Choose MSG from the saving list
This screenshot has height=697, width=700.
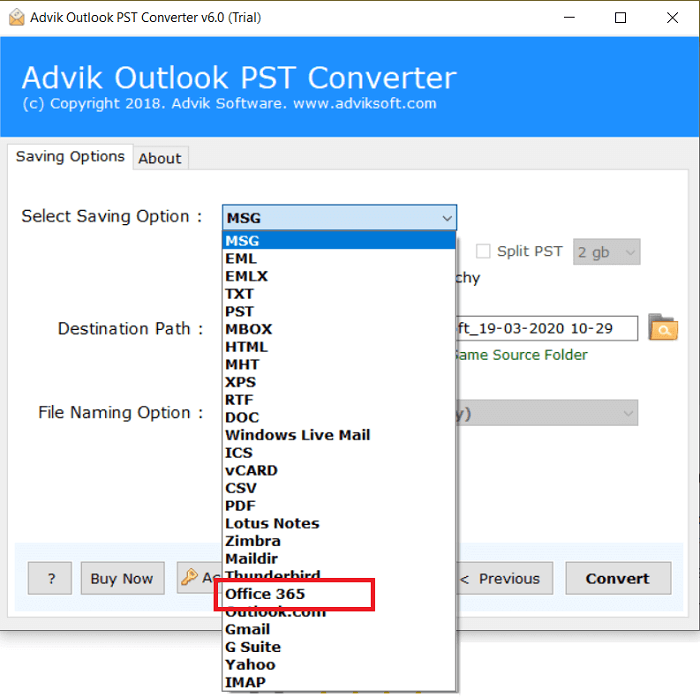[x=339, y=241]
